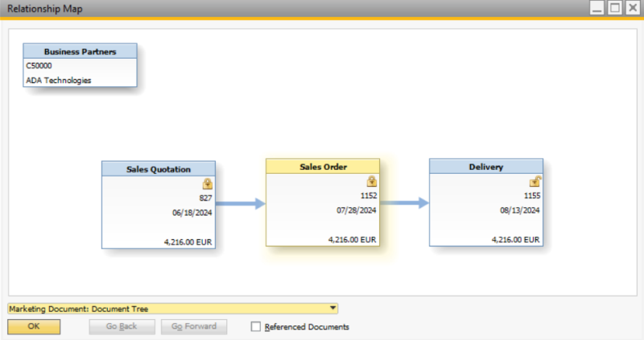The width and height of the screenshot is (644, 340).
Task: Select the Delivery node header
Action: point(485,167)
